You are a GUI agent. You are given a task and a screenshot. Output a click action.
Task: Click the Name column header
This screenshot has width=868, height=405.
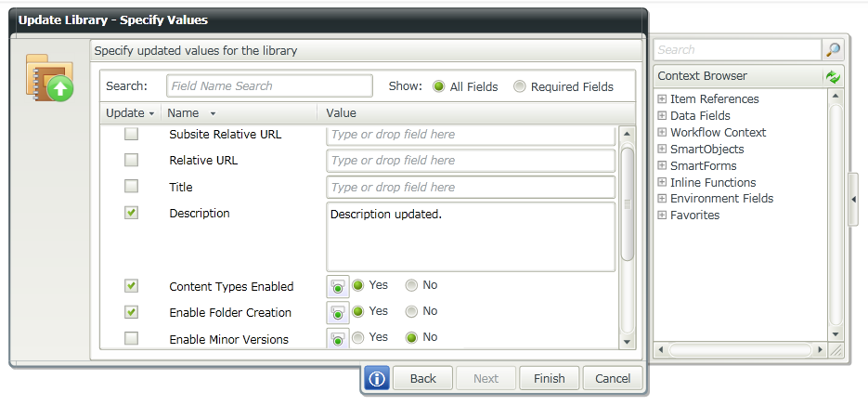pyautogui.click(x=184, y=113)
